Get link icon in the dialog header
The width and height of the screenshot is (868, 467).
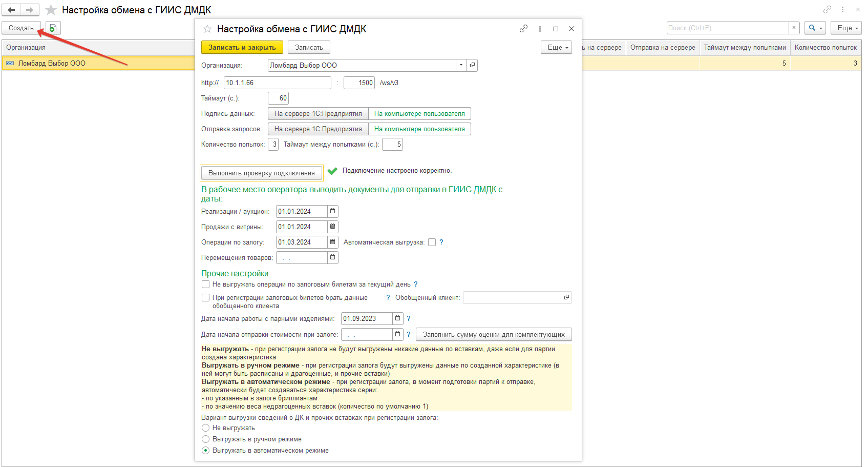coord(523,29)
